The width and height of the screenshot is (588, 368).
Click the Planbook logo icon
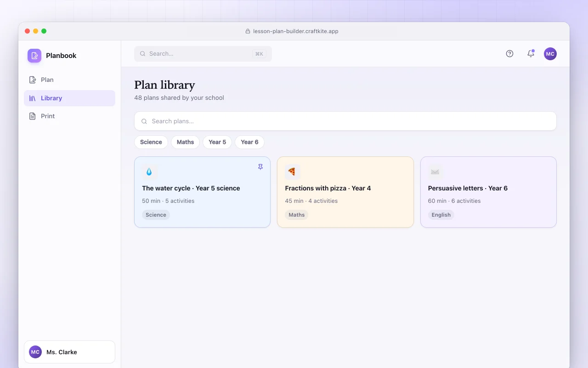[x=34, y=56]
